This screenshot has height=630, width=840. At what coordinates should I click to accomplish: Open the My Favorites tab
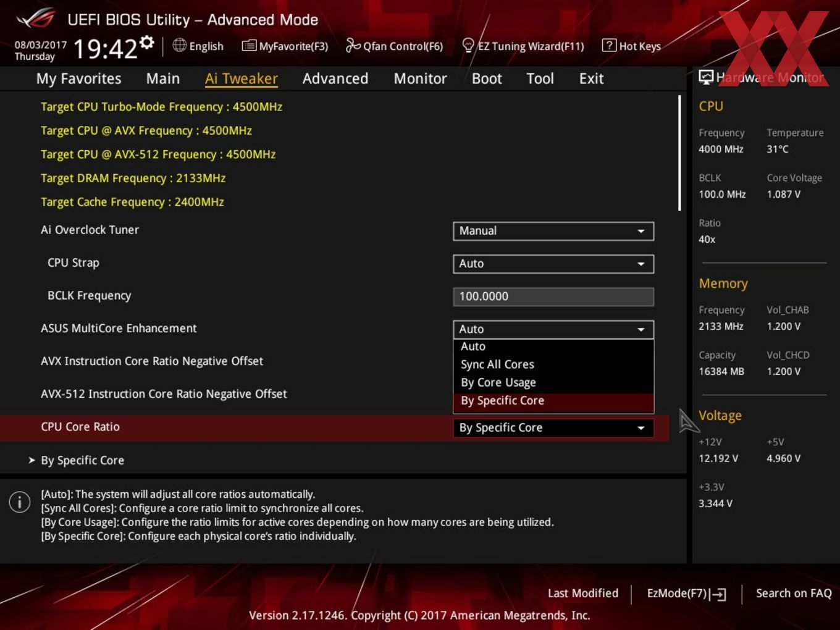coord(78,78)
